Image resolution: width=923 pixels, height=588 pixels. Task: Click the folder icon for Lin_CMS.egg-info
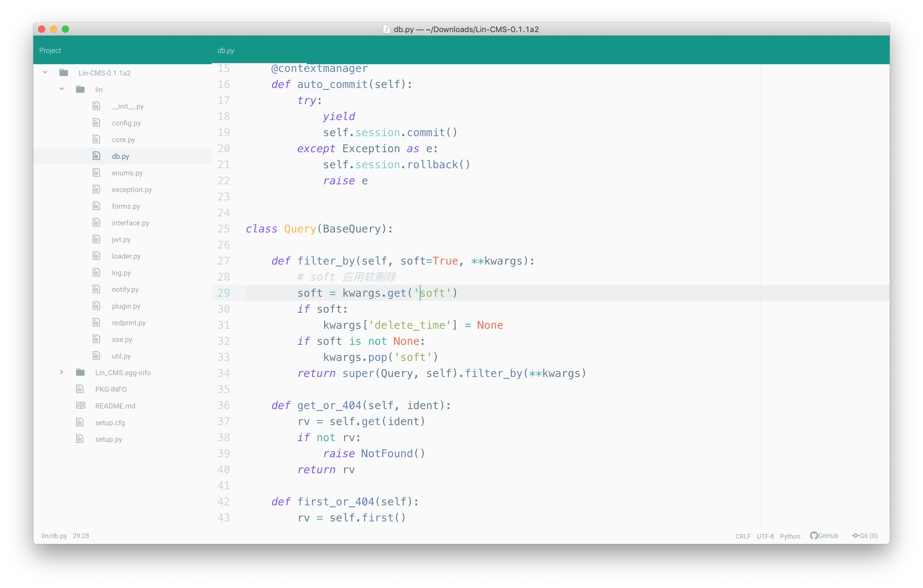coord(81,372)
